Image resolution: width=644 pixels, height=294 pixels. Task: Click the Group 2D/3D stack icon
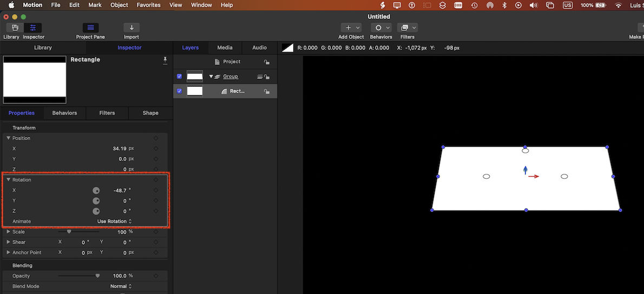point(260,76)
